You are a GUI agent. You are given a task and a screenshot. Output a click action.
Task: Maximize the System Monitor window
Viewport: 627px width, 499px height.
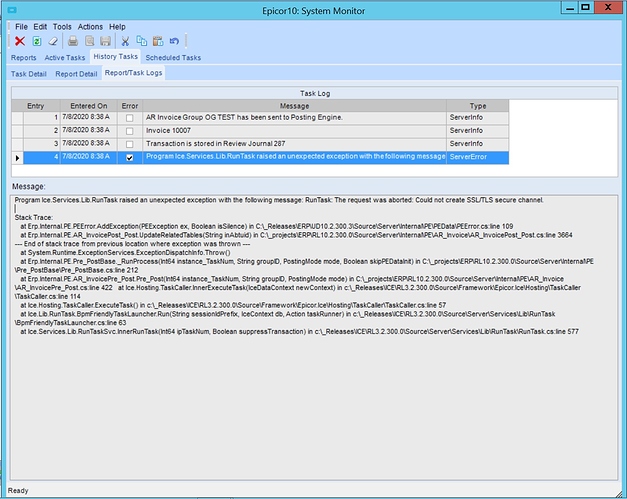pyautogui.click(x=586, y=8)
